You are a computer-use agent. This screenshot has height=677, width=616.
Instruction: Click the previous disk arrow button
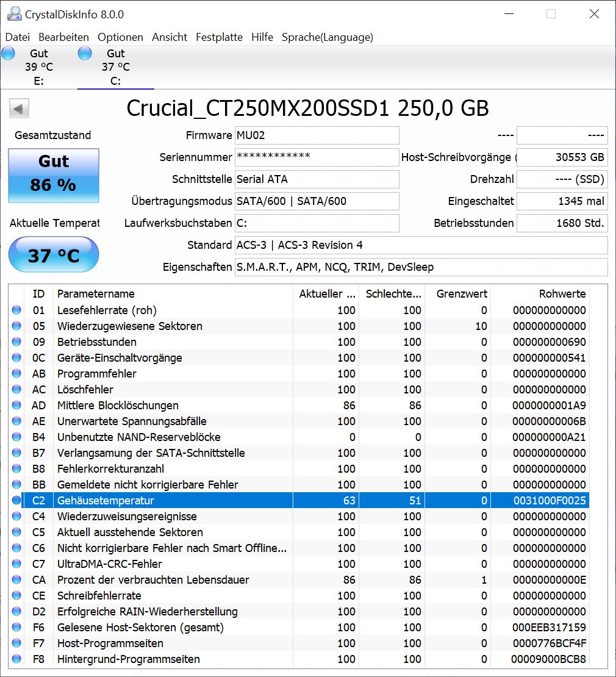coord(19,109)
